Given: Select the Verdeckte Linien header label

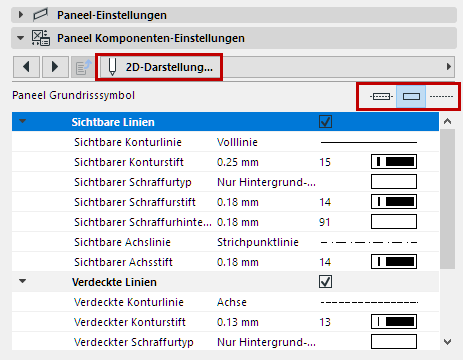Looking at the screenshot, I should pyautogui.click(x=114, y=282).
